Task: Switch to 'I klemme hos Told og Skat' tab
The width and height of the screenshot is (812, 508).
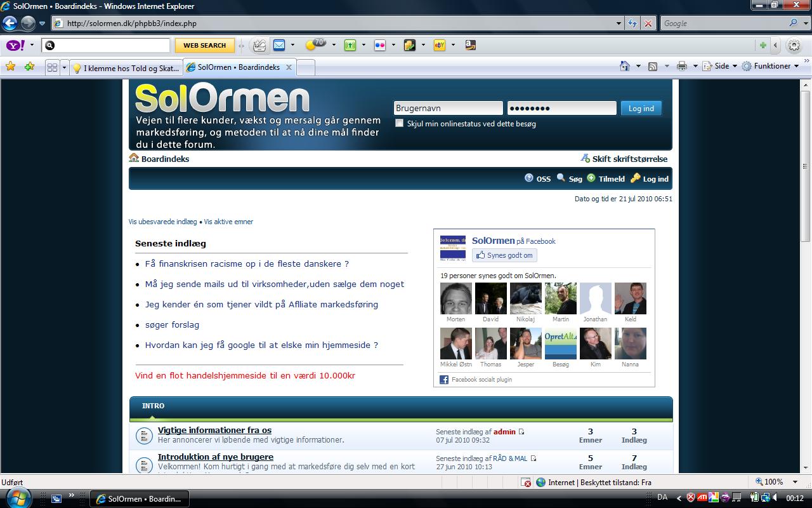Action: pos(126,68)
